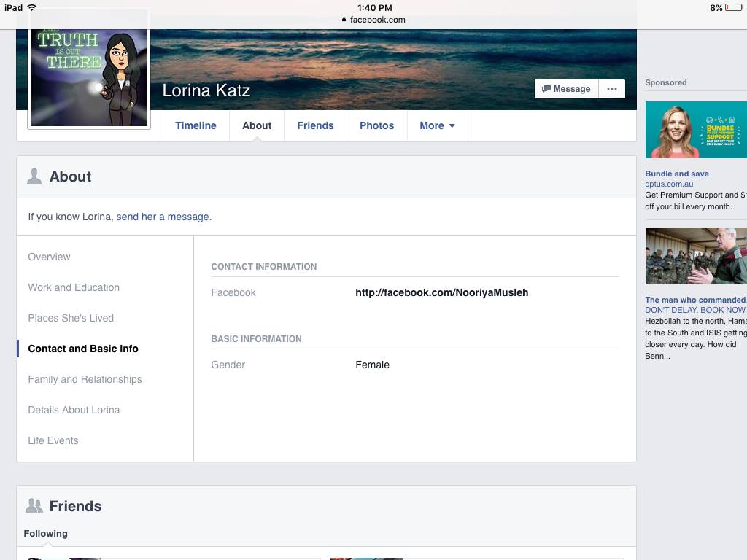Open Places She's Lived section

(71, 318)
